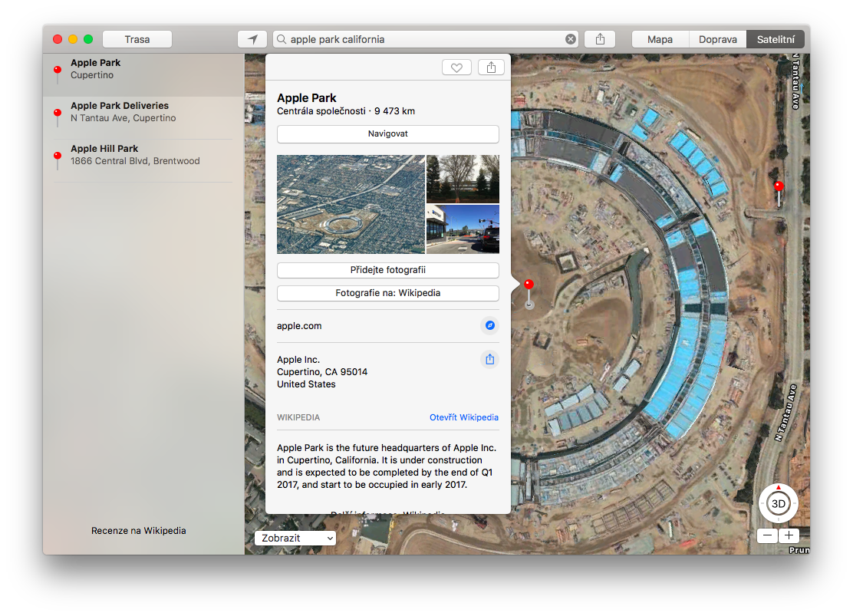Open the Zobrazit dropdown

295,539
